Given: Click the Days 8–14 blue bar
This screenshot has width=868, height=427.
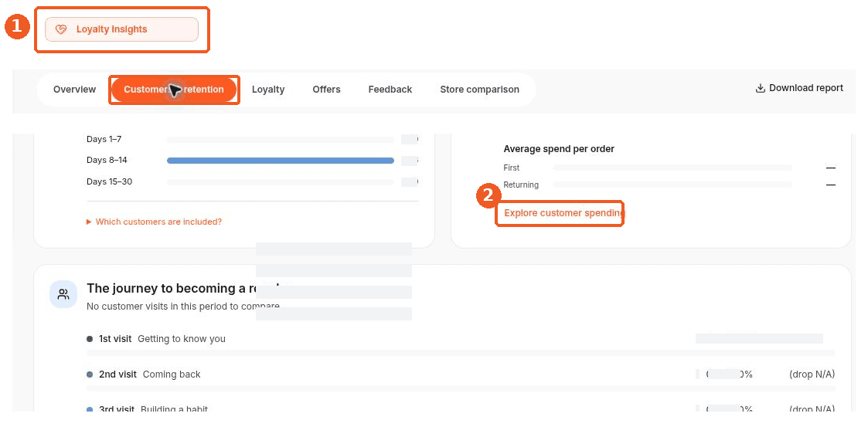Looking at the screenshot, I should tap(280, 161).
